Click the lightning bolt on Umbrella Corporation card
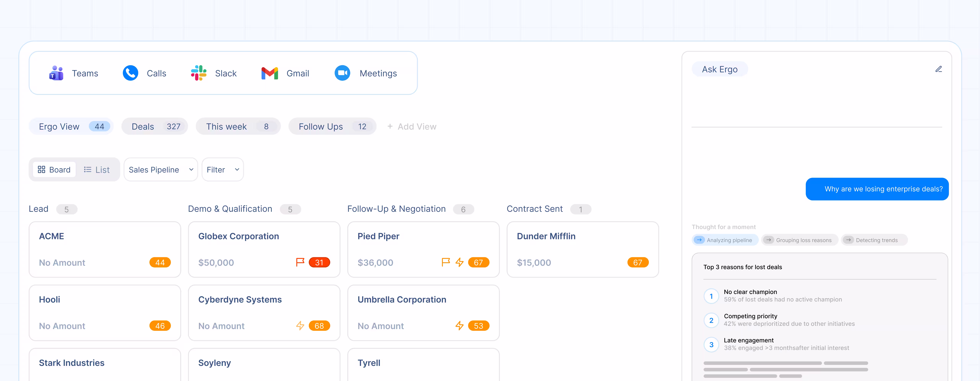Viewport: 980px width, 381px height. (x=460, y=326)
